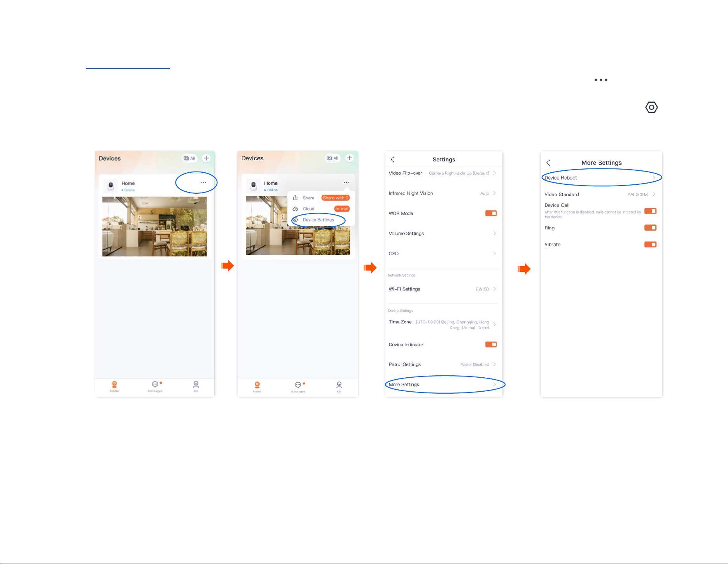The height and width of the screenshot is (564, 728).
Task: Tap three-dot menu on second Devices screen
Action: point(346,182)
